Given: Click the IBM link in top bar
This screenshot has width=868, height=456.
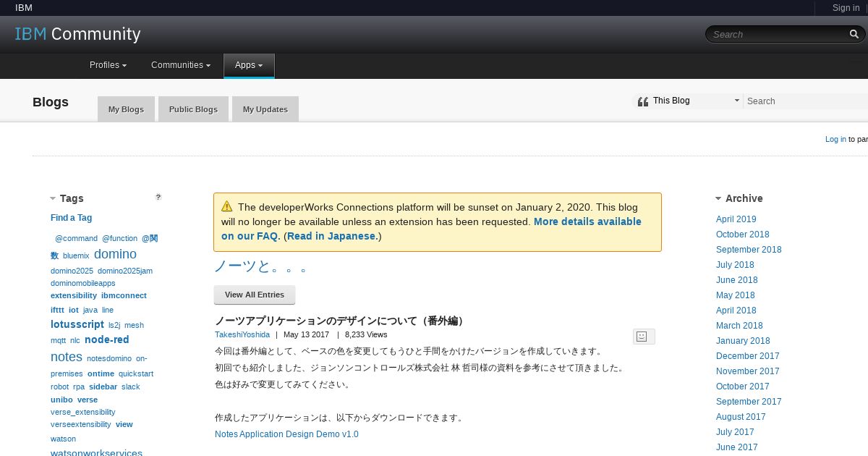Looking at the screenshot, I should pyautogui.click(x=24, y=8).
